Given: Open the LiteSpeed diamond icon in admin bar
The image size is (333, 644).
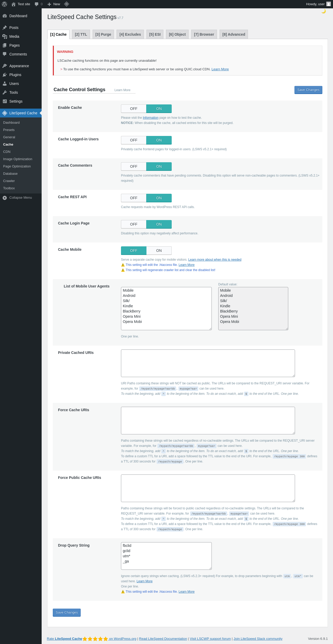Looking at the screenshot, I should [67, 4].
